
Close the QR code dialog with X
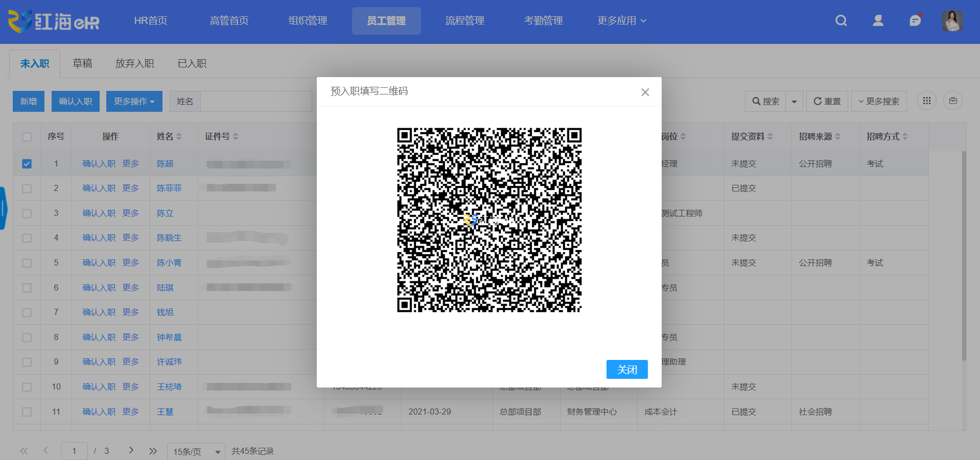(645, 92)
